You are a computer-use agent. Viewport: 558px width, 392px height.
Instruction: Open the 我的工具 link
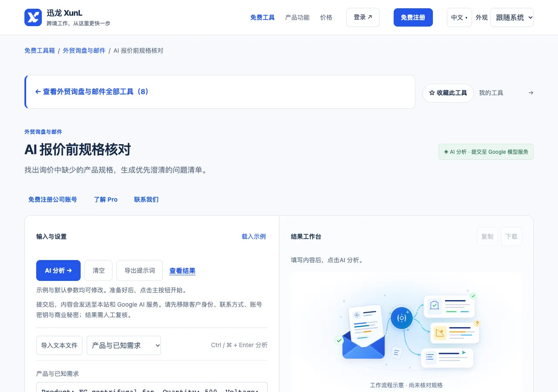(491, 93)
